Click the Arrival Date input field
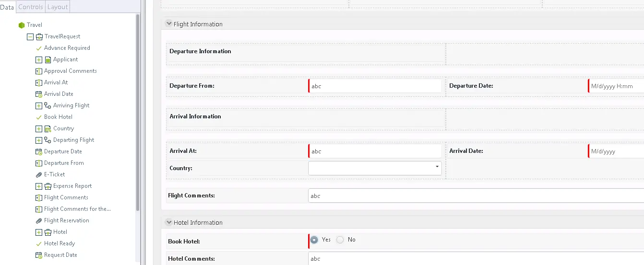The image size is (644, 265). 616,151
